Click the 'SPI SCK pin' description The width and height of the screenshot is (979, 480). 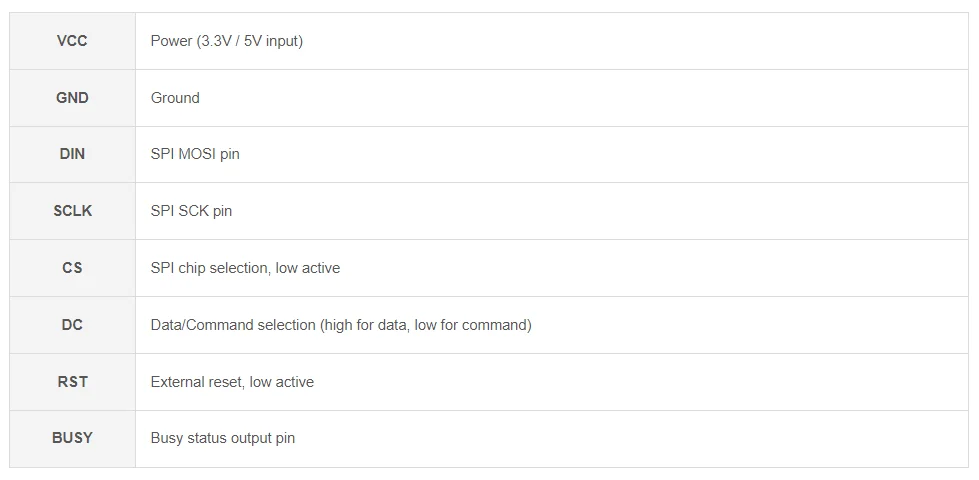[191, 211]
